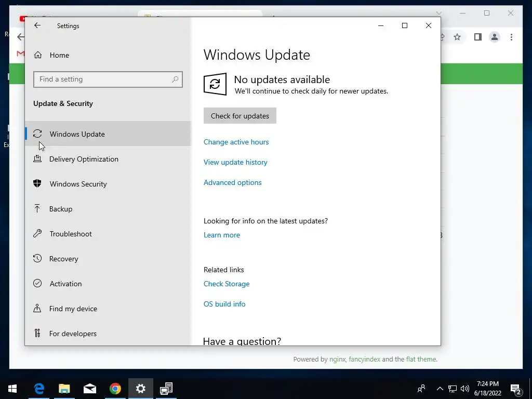Open the Backup settings page
The width and height of the screenshot is (532, 399).
coord(108,209)
